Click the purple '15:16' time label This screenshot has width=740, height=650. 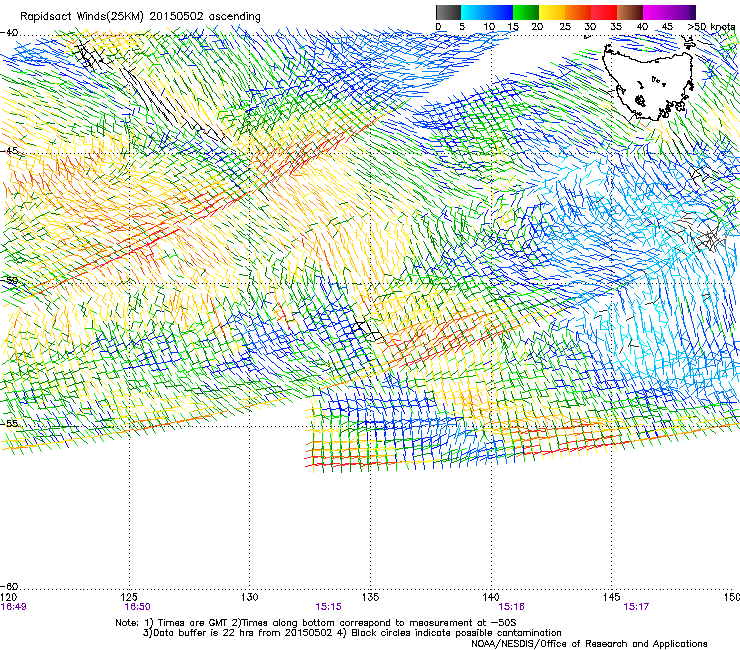pyautogui.click(x=512, y=607)
